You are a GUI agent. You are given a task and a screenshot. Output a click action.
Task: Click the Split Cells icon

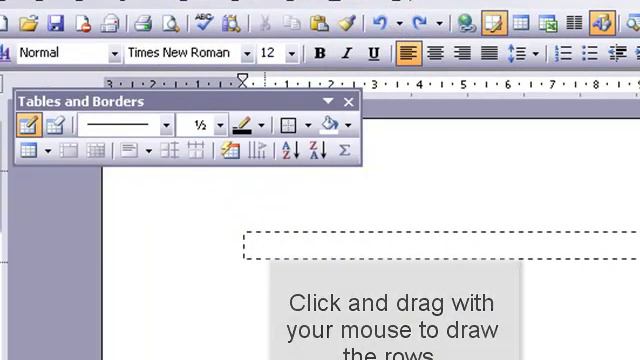[96, 151]
